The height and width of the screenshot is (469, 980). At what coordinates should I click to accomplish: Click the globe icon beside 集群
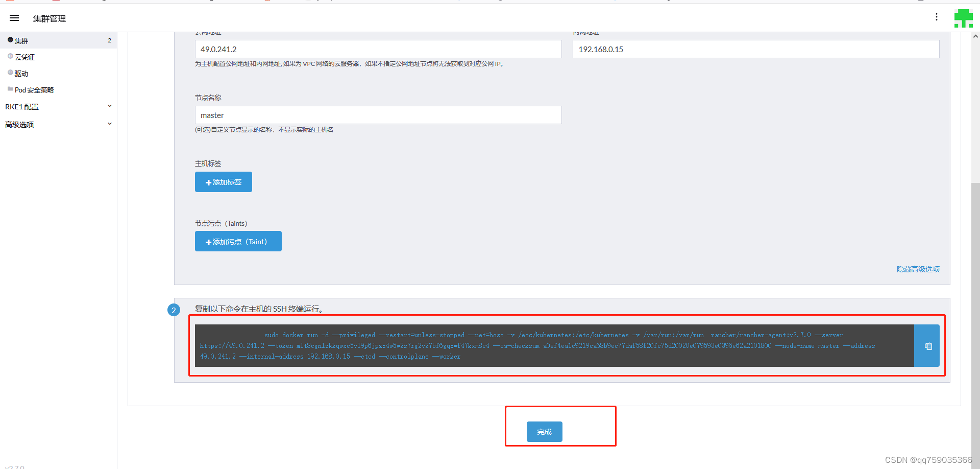click(x=10, y=39)
